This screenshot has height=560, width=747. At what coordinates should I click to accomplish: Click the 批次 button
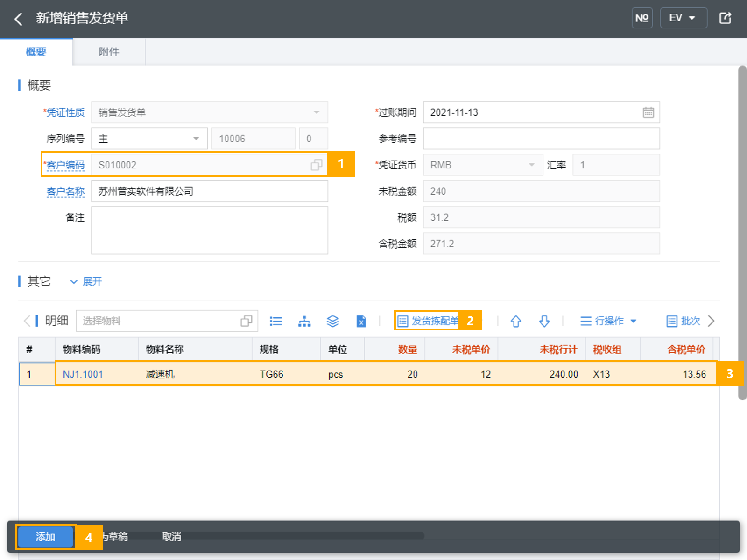tap(684, 321)
